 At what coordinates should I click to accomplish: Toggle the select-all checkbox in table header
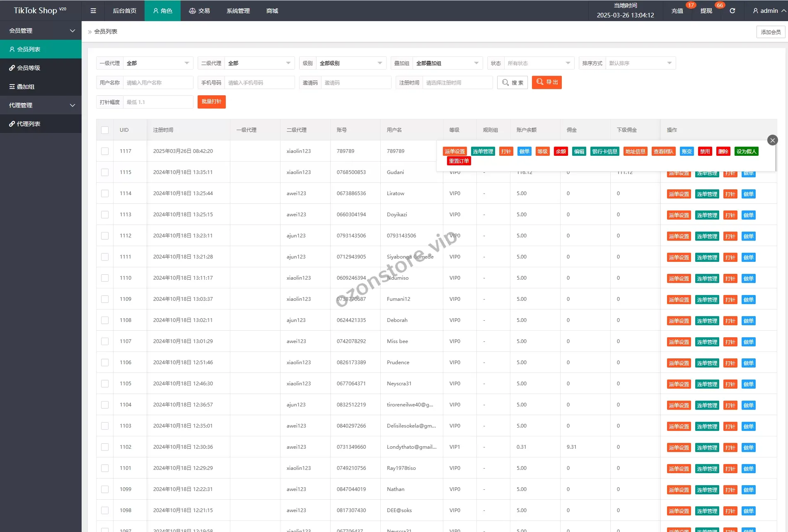coord(105,130)
